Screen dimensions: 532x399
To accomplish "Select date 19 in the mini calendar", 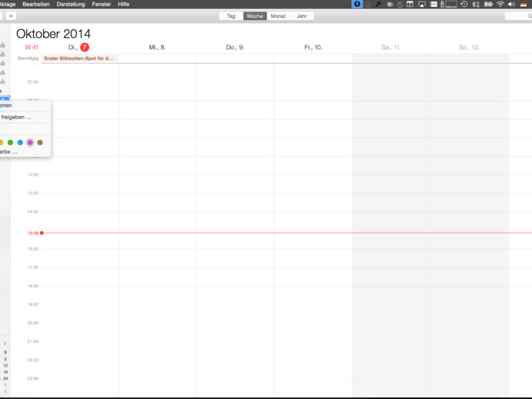I will [6, 372].
